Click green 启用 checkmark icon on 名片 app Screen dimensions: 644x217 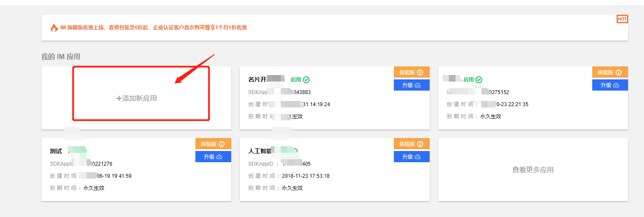(306, 80)
